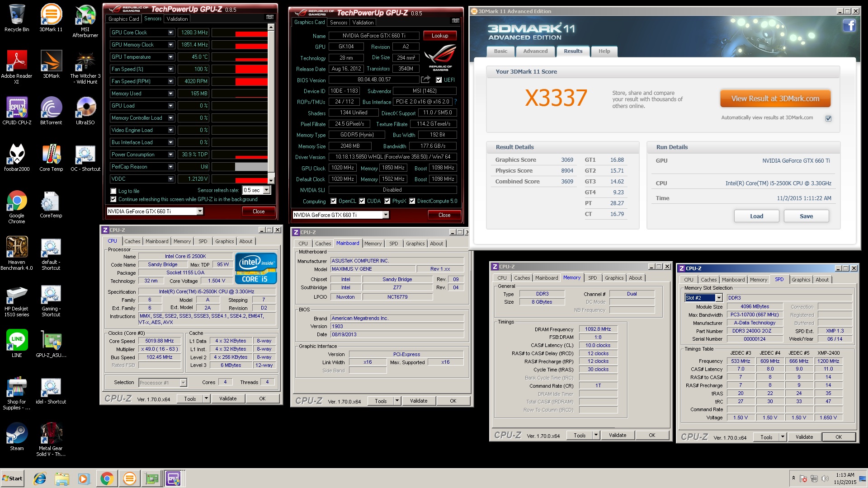The width and height of the screenshot is (868, 488).
Task: Switch to the Validation tab in GPU-Z Sensors window
Action: [x=177, y=19]
